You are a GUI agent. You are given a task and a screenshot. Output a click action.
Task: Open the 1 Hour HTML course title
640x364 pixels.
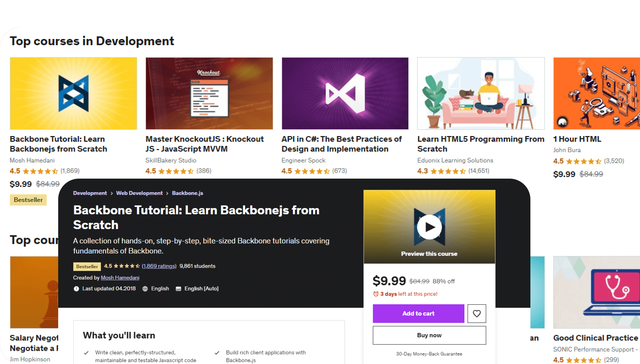(577, 139)
